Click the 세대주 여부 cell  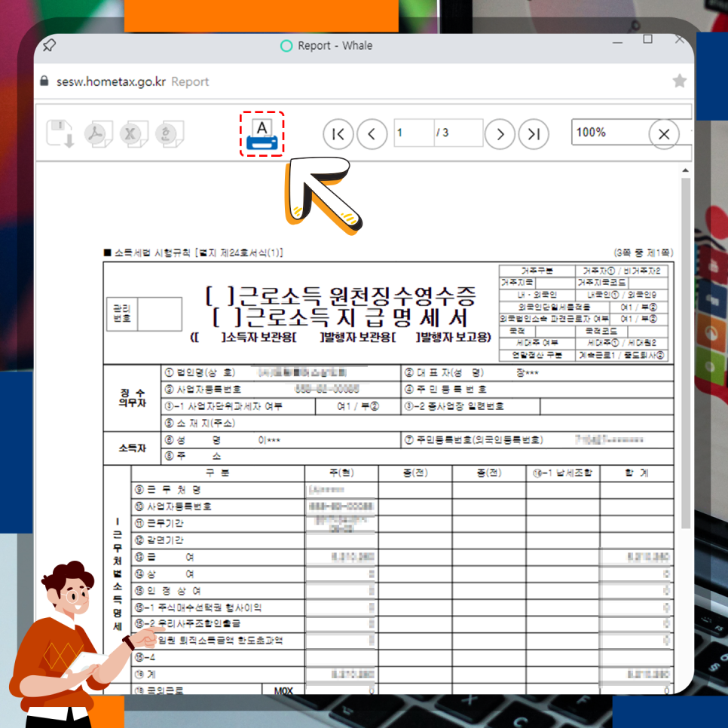pos(537,343)
